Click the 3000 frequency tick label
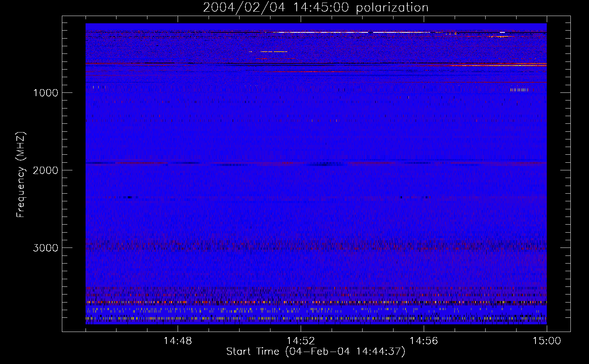The width and height of the screenshot is (589, 364). click(x=46, y=248)
